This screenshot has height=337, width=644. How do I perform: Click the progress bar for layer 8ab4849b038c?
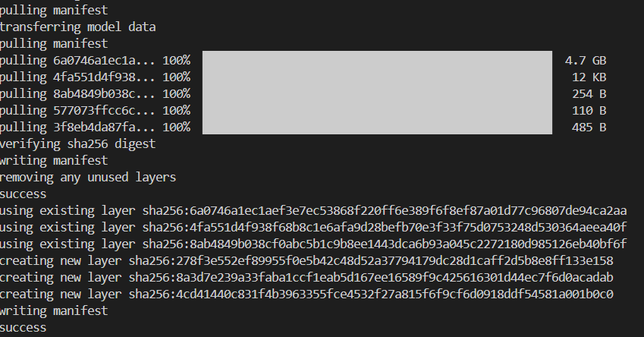377,93
